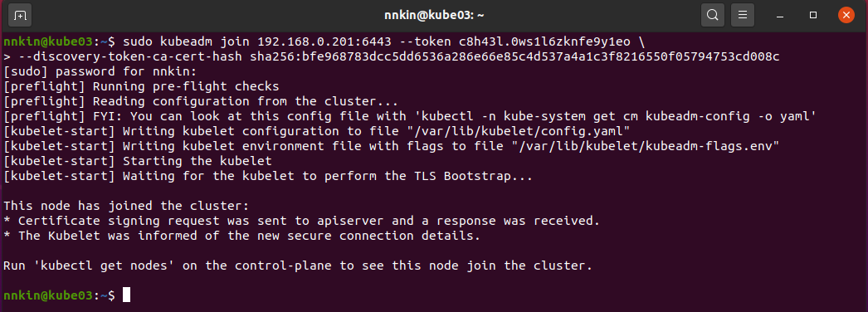Click the 'Waiting for the kubelet' TLS Bootstrap line
This screenshot has height=312, width=868.
269,176
